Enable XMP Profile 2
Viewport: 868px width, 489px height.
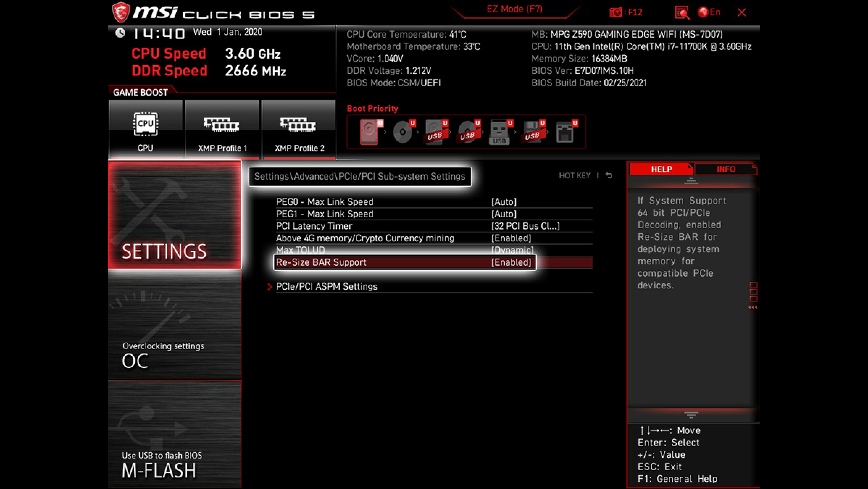[299, 130]
